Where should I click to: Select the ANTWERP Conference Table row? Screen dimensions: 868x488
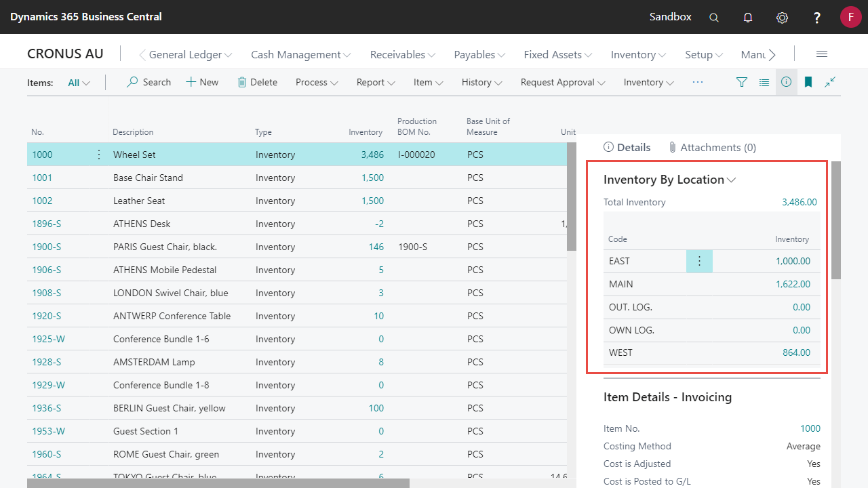click(297, 316)
